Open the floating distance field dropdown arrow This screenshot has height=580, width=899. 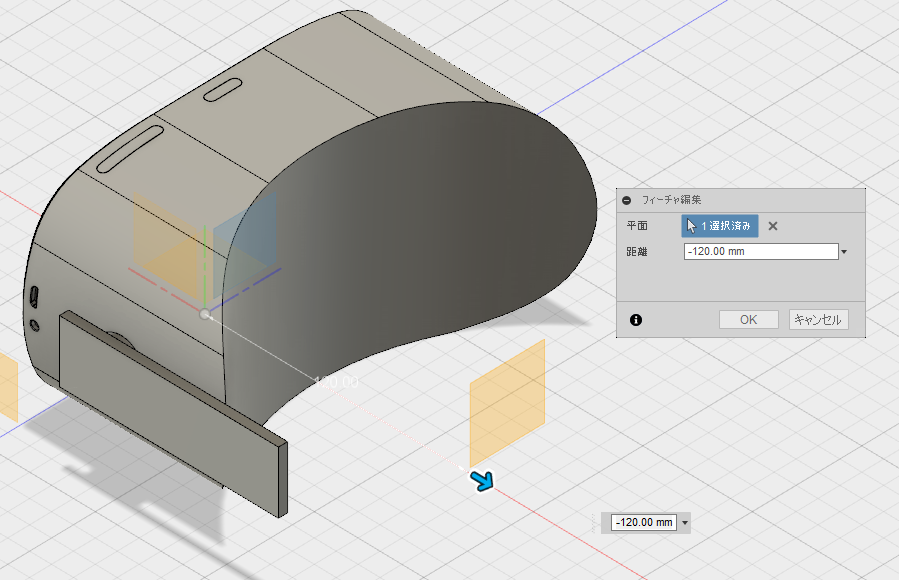tap(685, 523)
